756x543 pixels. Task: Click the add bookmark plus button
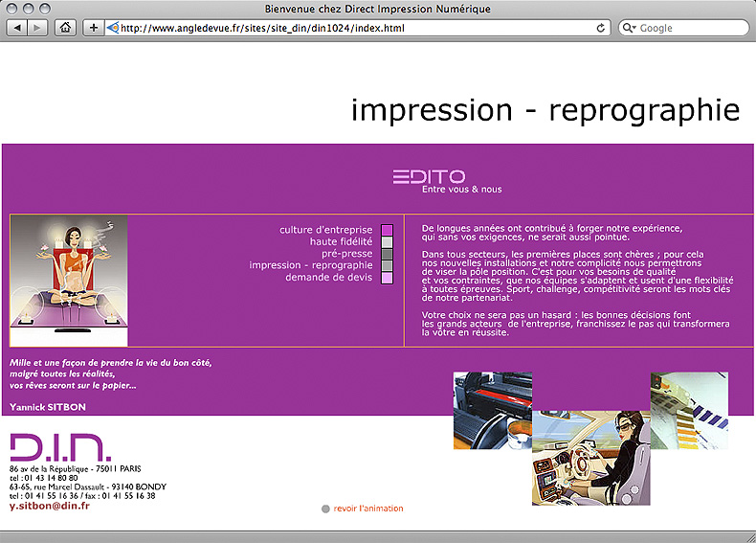[94, 28]
